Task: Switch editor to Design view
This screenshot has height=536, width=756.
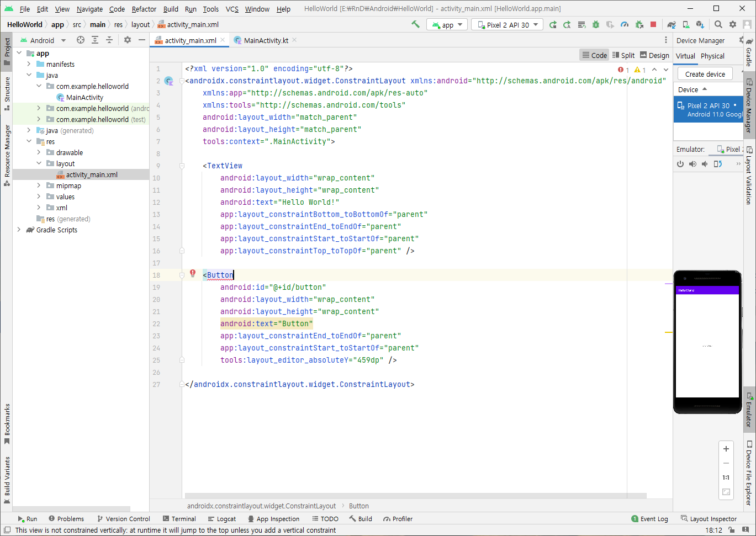Action: [x=654, y=55]
